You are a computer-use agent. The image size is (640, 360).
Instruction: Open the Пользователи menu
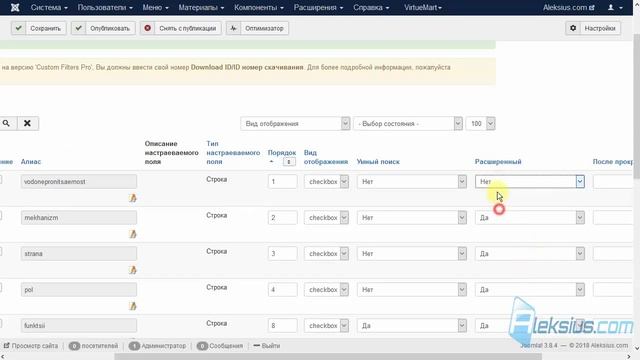105,7
